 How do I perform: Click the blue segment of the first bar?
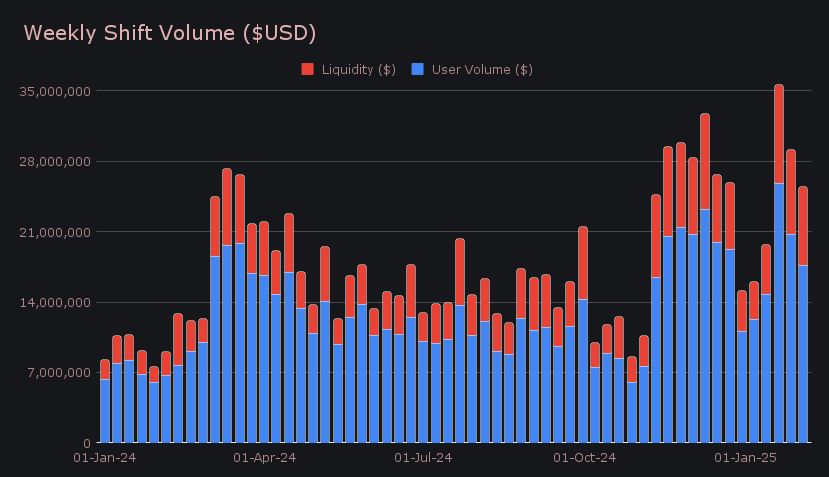coord(105,410)
